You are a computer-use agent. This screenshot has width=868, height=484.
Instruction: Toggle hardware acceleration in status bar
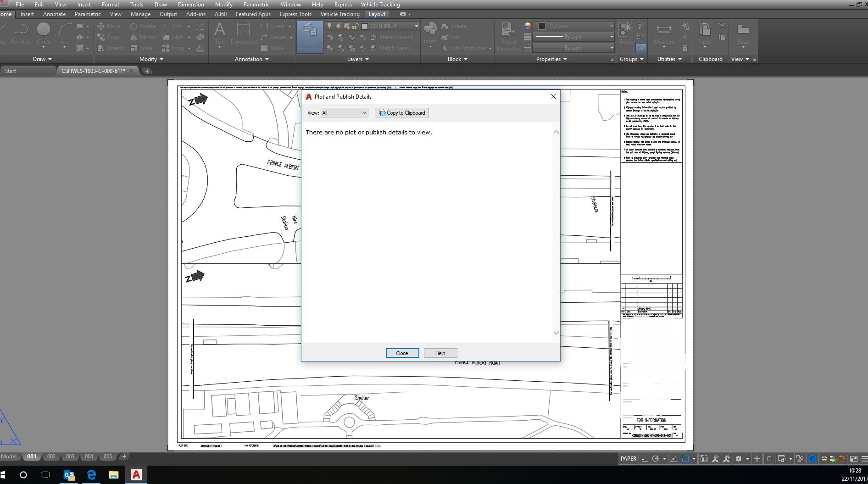(x=812, y=458)
